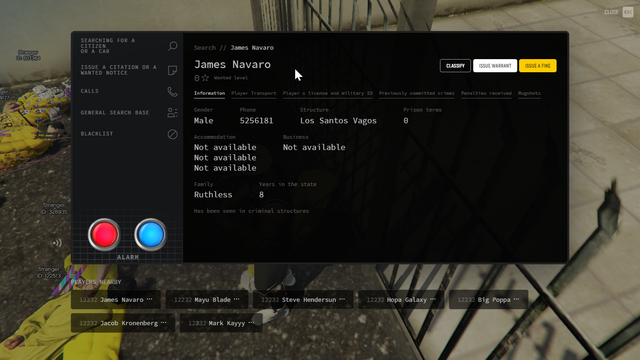640x360 pixels.
Task: Click 'Has been seen in criminal structures' note
Action: tap(251, 211)
